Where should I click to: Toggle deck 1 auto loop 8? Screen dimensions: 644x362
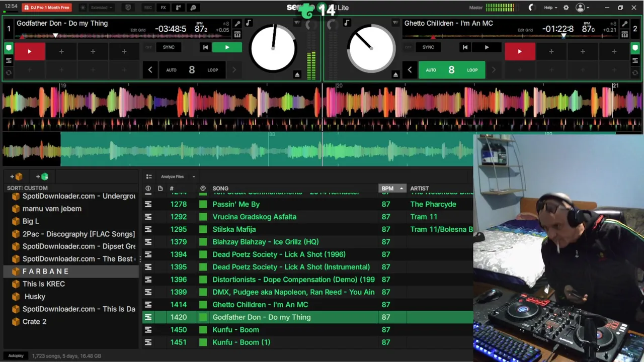[192, 70]
